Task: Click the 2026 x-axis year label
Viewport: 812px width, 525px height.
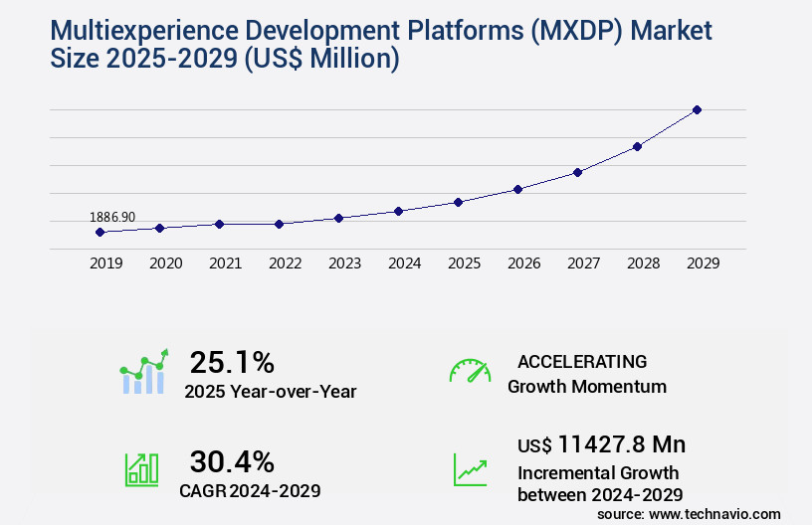Action: (523, 263)
